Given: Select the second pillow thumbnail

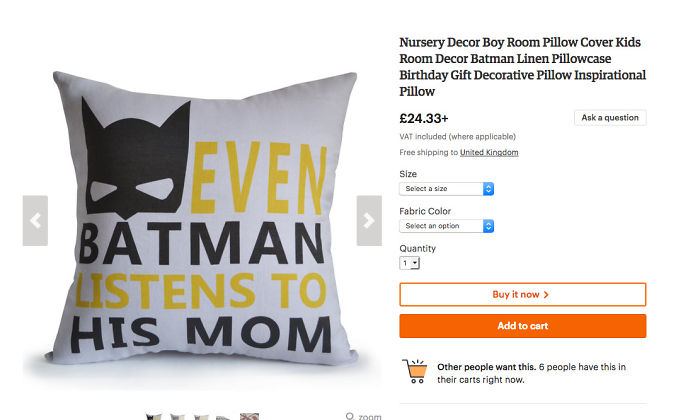Looking at the screenshot, I should coord(177,416).
